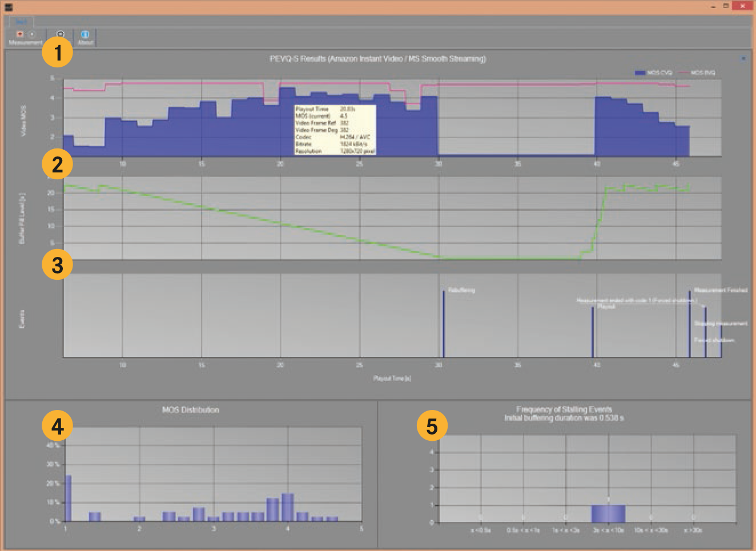The height and width of the screenshot is (551, 756).
Task: Click the MOS CVQ legend swatch
Action: [640, 73]
